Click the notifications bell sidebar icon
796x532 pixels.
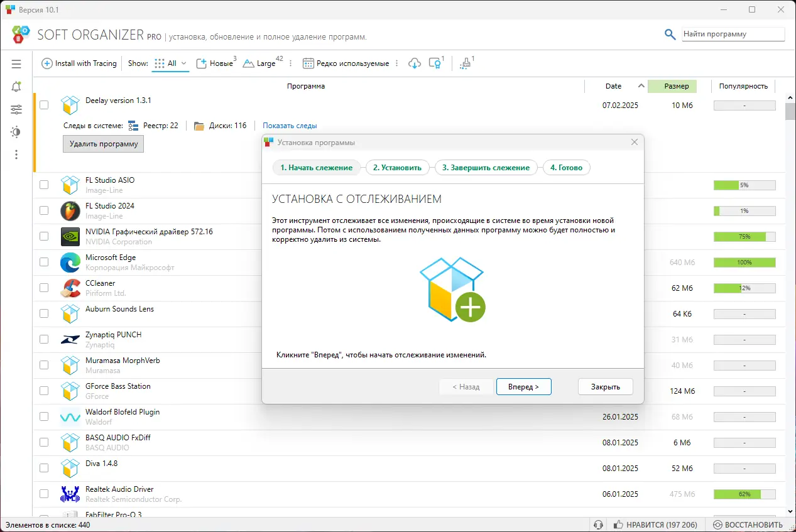(16, 87)
